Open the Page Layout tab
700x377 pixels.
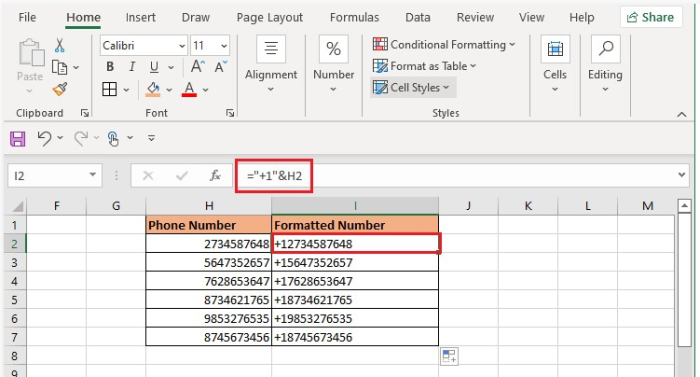pyautogui.click(x=270, y=17)
